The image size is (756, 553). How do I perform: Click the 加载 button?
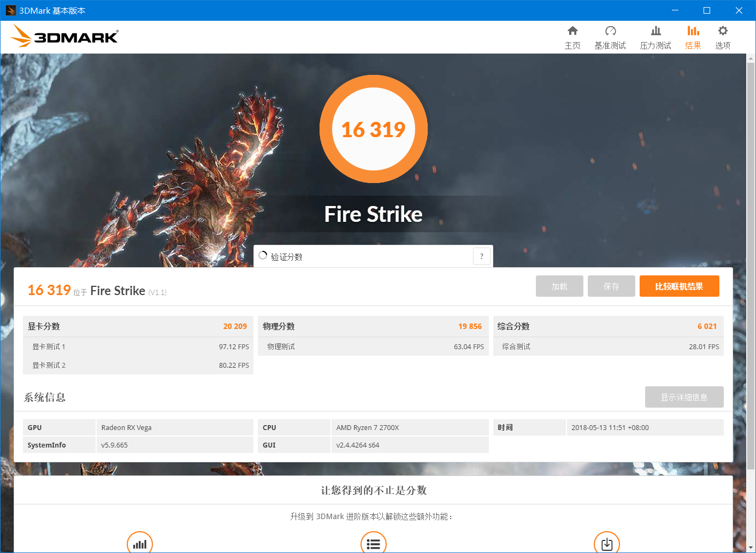pyautogui.click(x=559, y=286)
